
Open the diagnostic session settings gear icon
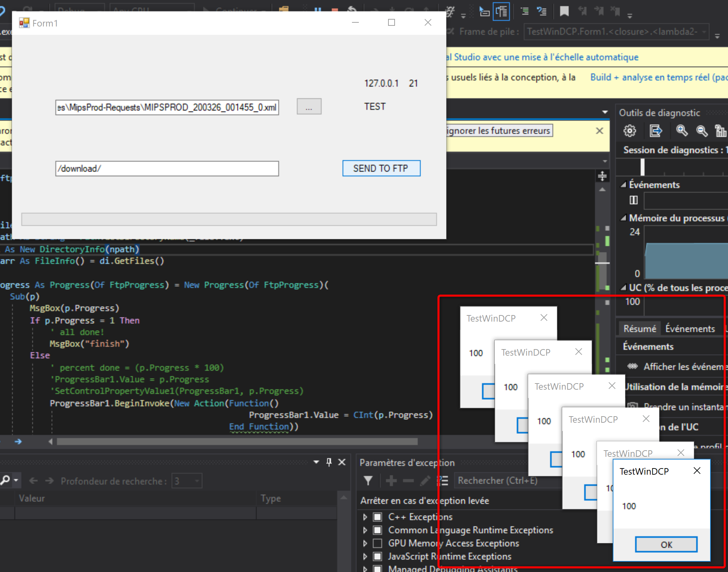(630, 131)
